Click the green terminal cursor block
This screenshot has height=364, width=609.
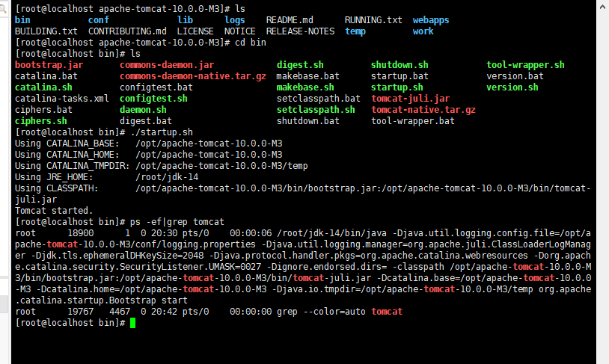pyautogui.click(x=133, y=323)
